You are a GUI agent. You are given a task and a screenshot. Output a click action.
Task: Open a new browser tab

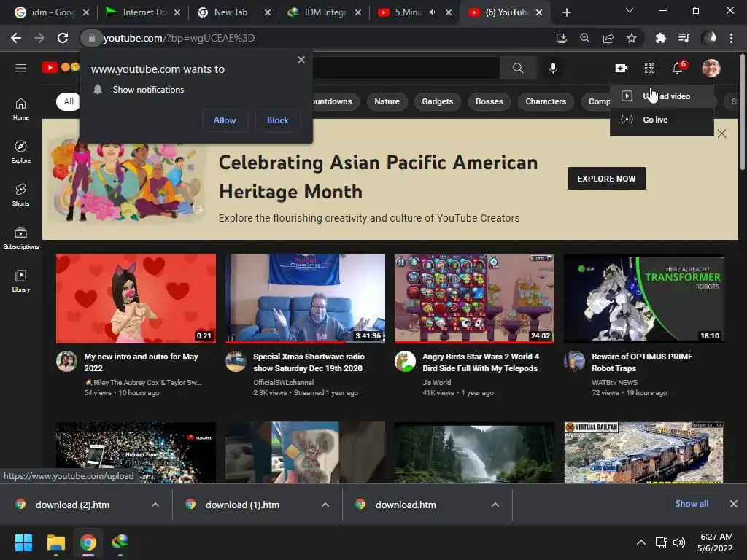coord(566,12)
